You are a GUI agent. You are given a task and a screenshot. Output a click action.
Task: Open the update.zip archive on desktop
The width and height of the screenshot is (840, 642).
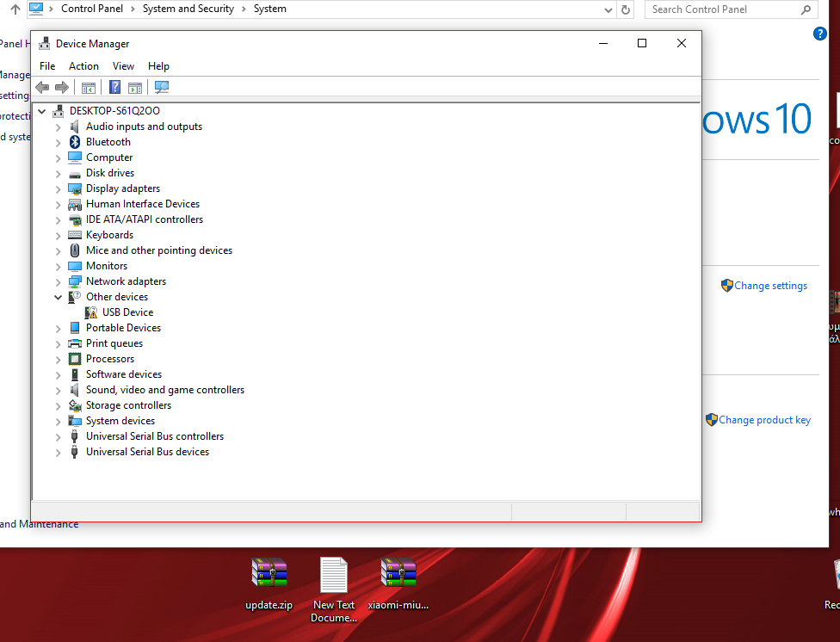[x=269, y=573]
